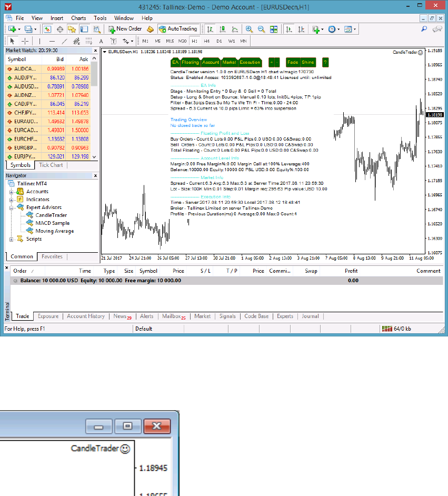Switch chart to Bar Chart icon
This screenshot has width=448, height=496.
pos(210,29)
